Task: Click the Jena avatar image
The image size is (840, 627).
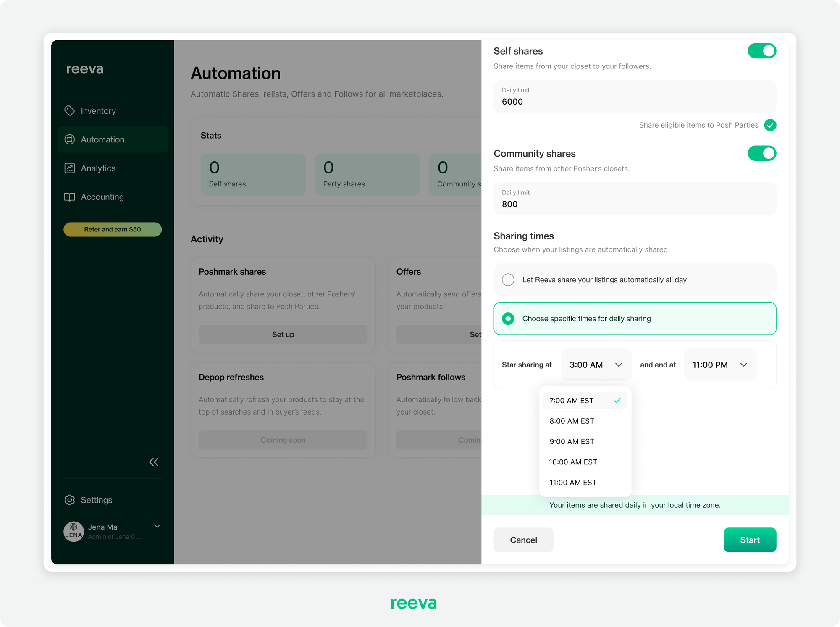Action: pyautogui.click(x=73, y=532)
